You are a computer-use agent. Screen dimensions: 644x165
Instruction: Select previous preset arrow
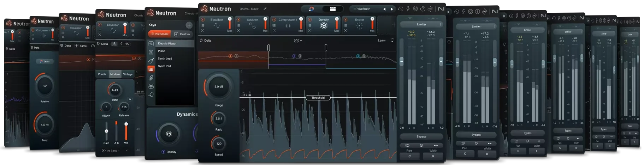pyautogui.click(x=384, y=9)
